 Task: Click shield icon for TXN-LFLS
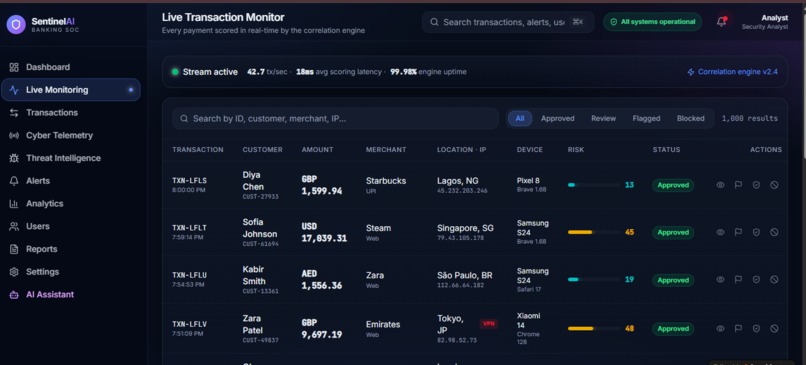point(756,185)
